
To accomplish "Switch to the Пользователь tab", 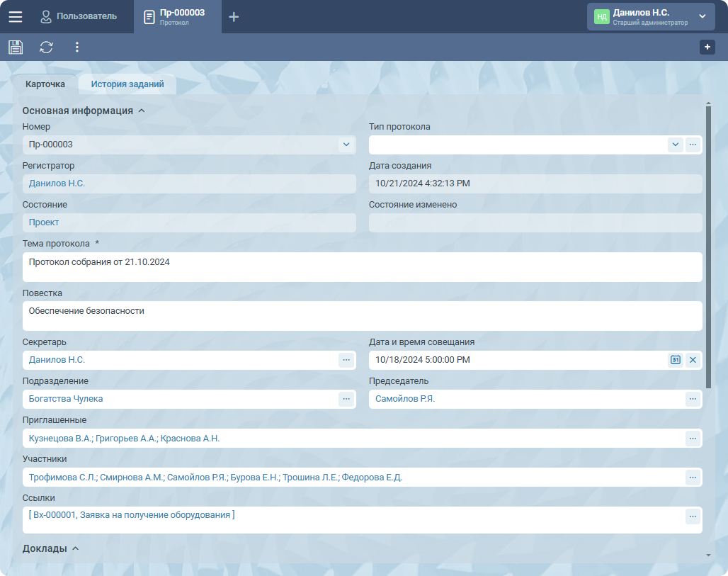I will (x=79, y=16).
